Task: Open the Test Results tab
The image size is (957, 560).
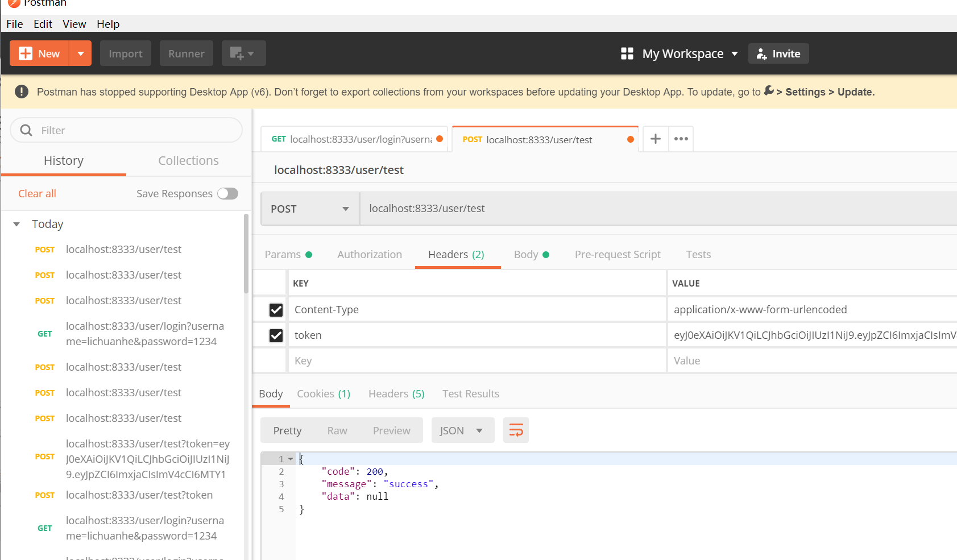Action: (x=471, y=394)
